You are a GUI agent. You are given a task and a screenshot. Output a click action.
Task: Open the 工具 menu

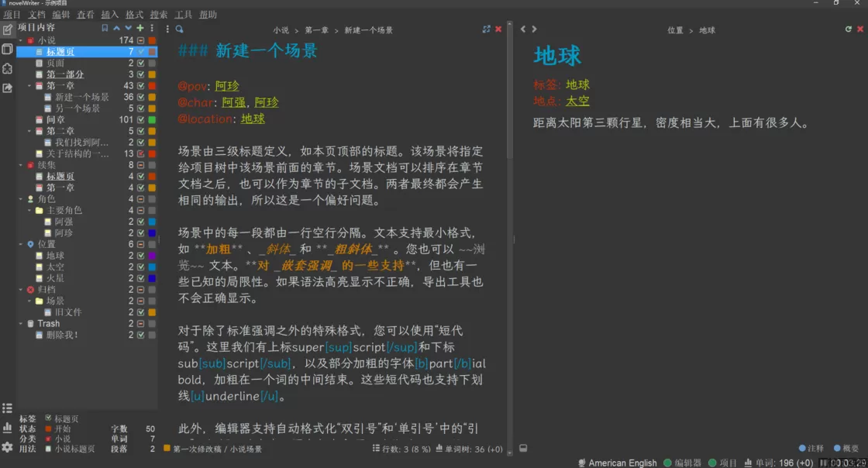tap(183, 15)
